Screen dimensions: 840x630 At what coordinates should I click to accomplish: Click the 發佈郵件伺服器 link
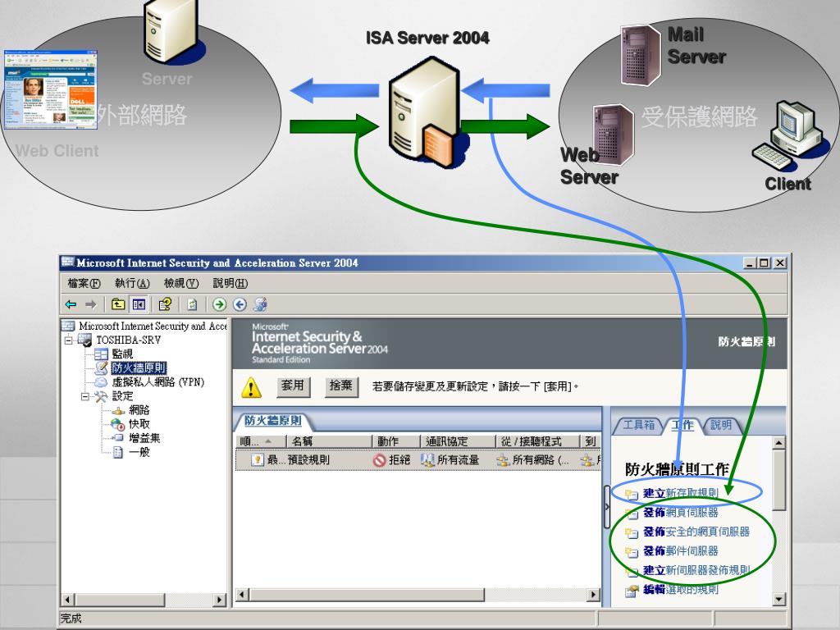[680, 550]
